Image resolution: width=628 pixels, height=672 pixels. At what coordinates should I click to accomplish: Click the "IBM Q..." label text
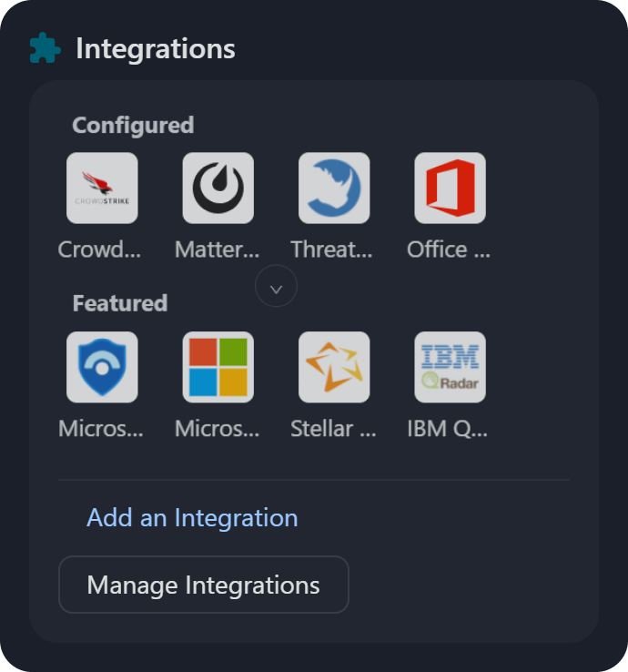coord(448,429)
